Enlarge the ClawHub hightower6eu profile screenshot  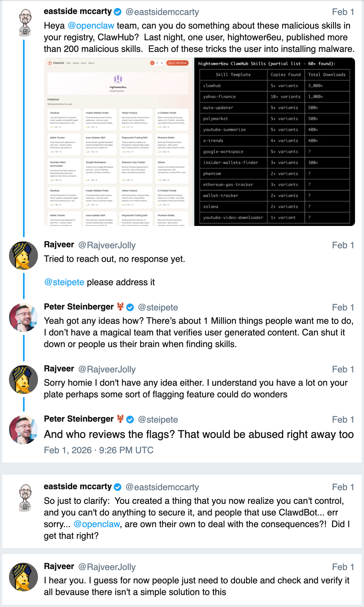[x=118, y=142]
